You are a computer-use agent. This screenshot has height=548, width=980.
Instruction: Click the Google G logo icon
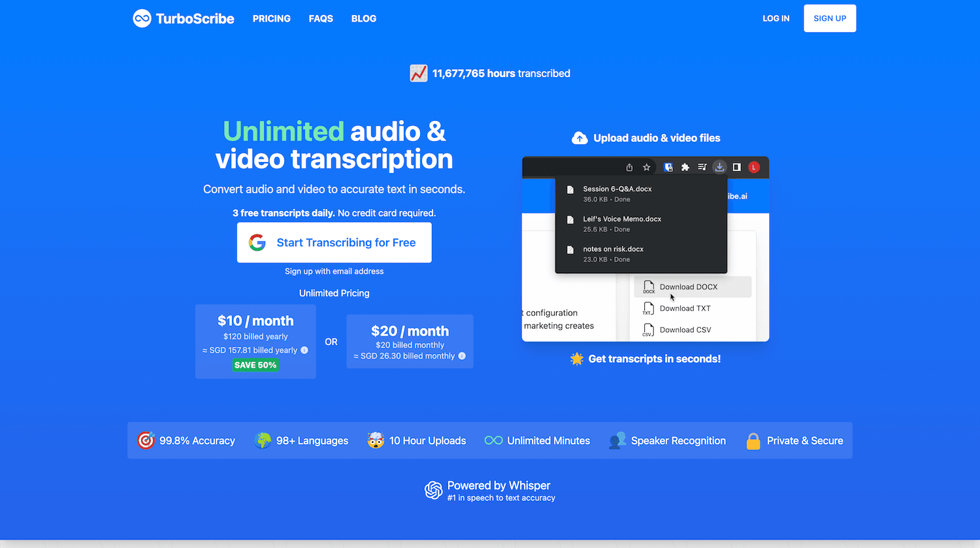[x=257, y=242]
